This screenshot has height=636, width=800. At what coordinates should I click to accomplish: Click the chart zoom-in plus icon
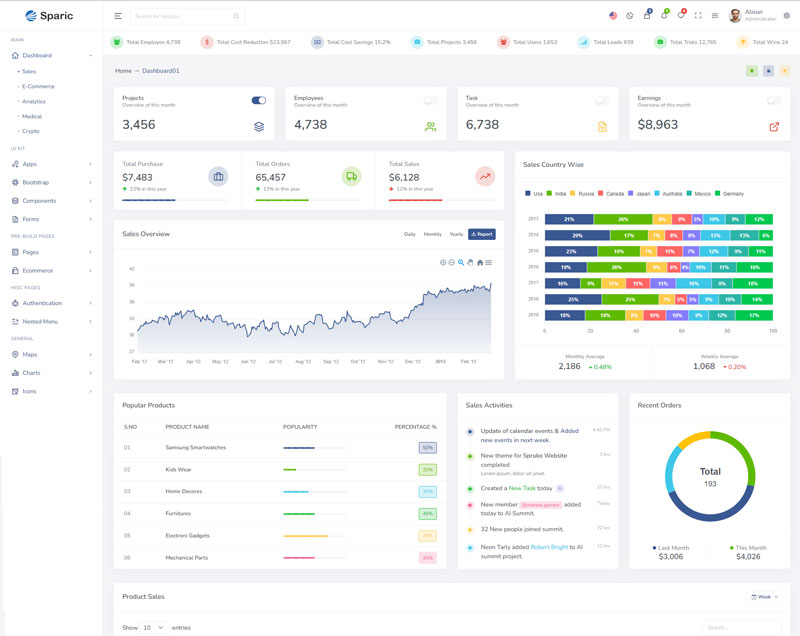(443, 262)
